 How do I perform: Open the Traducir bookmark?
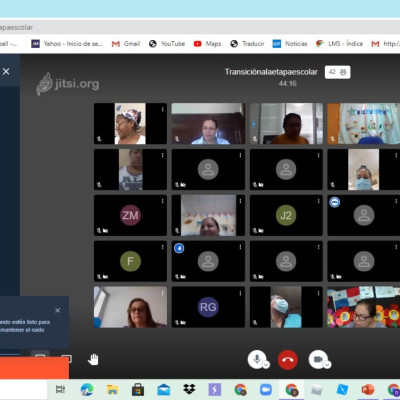point(247,44)
